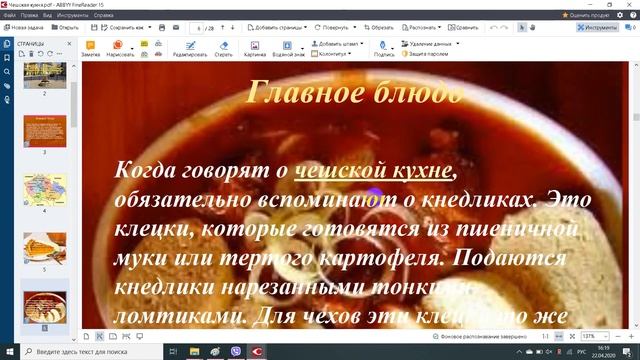
Task: Start a new task with Новая задача
Action: [x=24, y=27]
